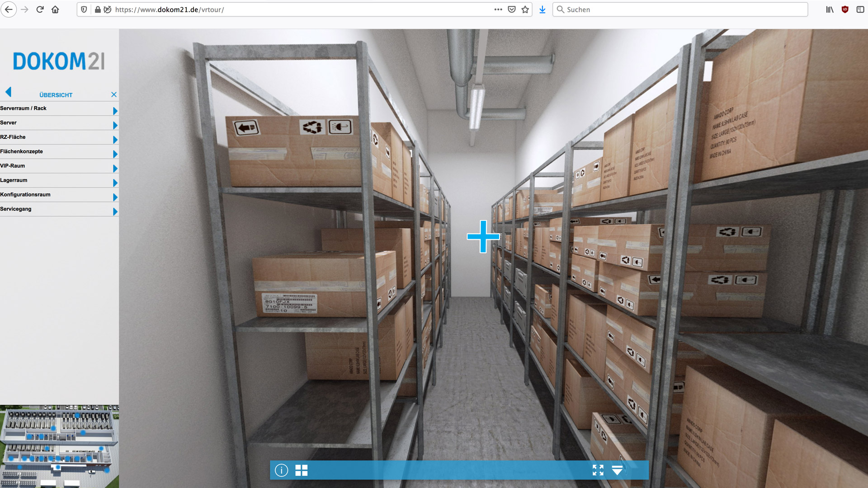Select the Flächenkonzepte menu item
Screen dimensions: 868x488
click(x=22, y=151)
